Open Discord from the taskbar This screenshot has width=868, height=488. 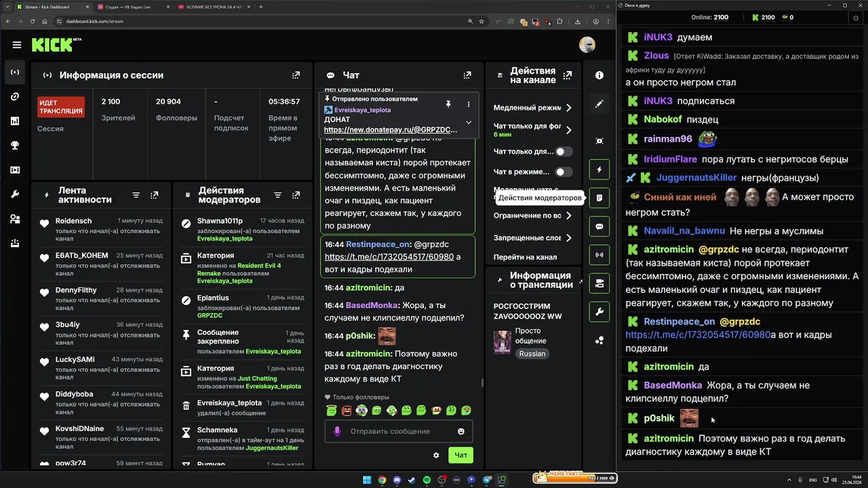tap(397, 480)
